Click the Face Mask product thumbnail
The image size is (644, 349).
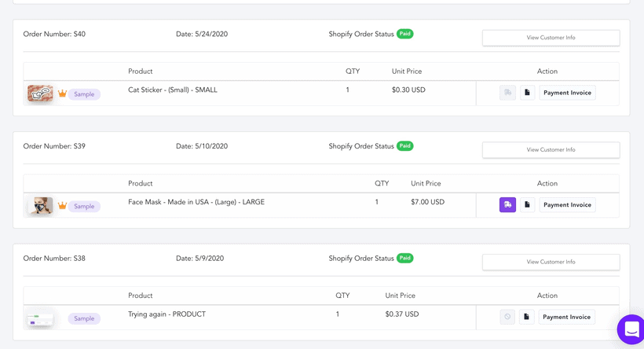(x=42, y=205)
